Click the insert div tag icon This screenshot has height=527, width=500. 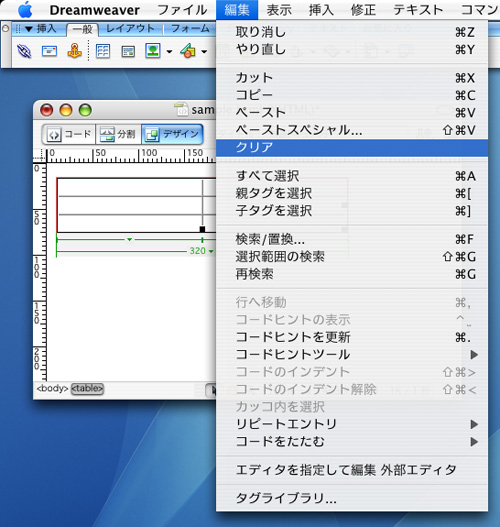tap(128, 52)
